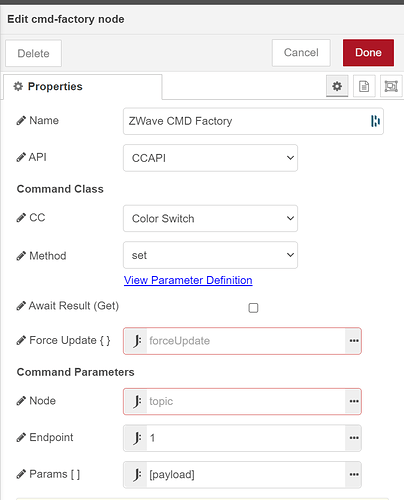This screenshot has width=404, height=500.
Task: Toggle Await Result (Get) checkbox
Action: click(x=253, y=308)
